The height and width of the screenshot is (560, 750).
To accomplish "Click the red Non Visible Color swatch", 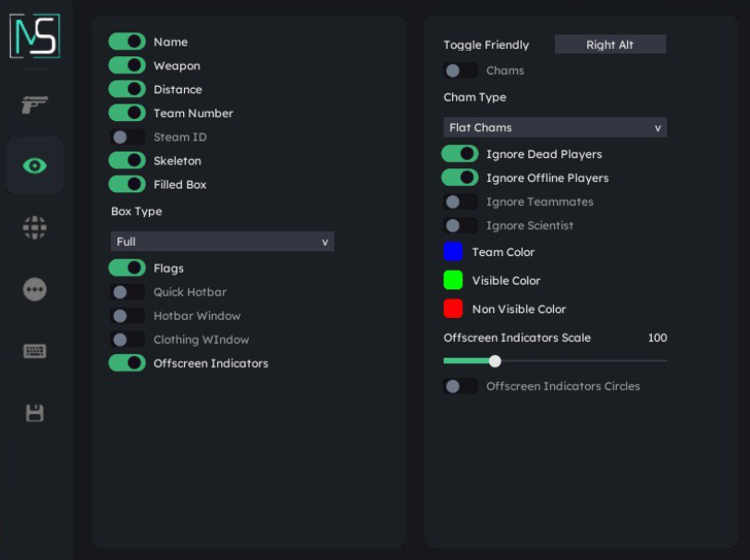I will pyautogui.click(x=453, y=309).
